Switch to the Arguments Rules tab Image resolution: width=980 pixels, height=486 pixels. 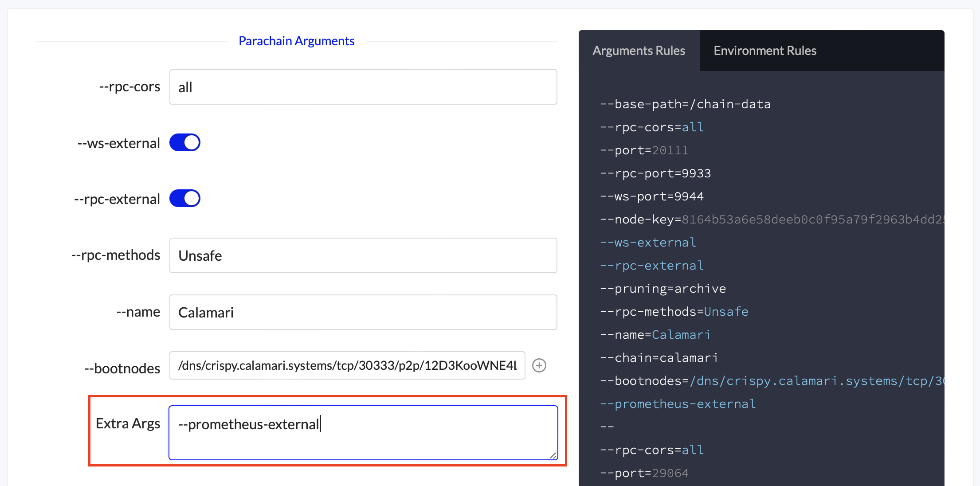(639, 51)
